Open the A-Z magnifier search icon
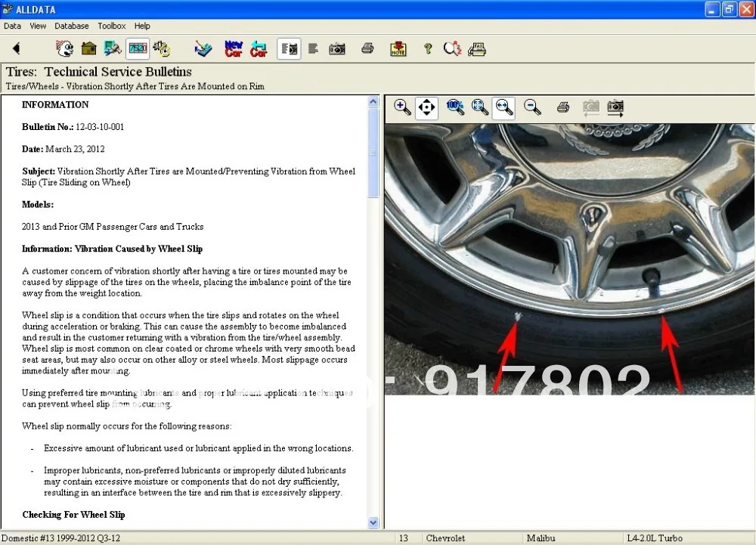 [x=452, y=48]
